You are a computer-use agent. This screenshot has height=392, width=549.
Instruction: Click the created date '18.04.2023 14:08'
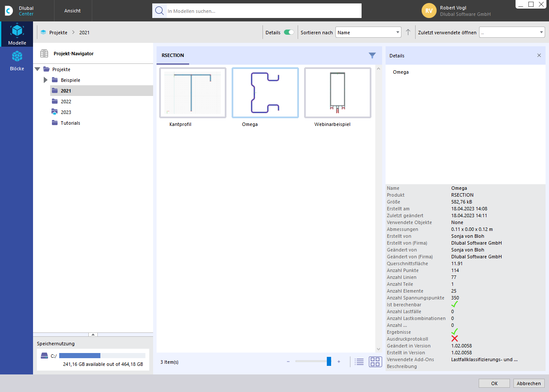click(469, 209)
